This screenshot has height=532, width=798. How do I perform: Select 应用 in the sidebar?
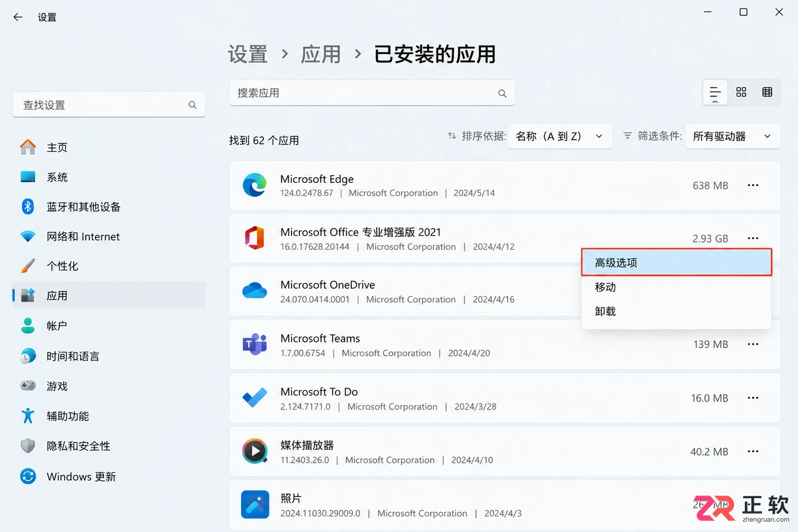click(x=109, y=295)
